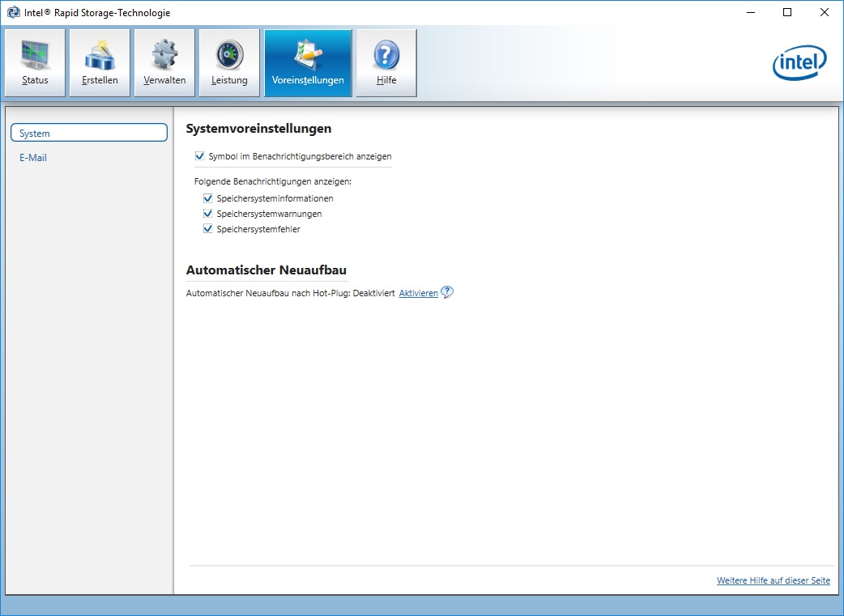Minimize the Intel Rapid Storage window
The image size is (844, 616).
coord(751,12)
